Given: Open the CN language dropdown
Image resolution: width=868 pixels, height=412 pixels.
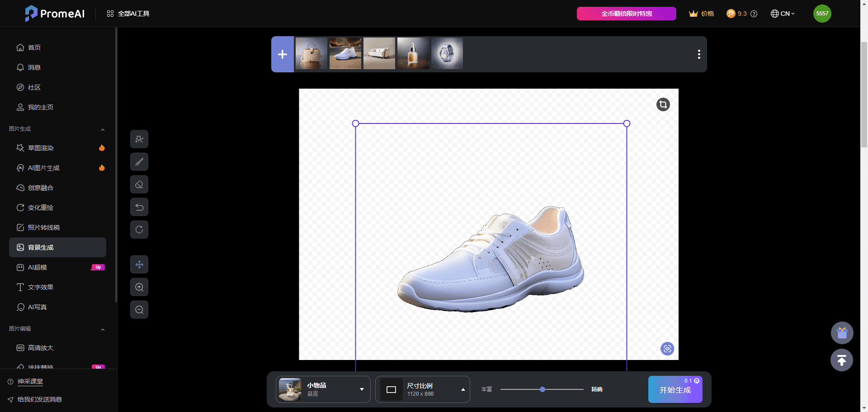Looking at the screenshot, I should [783, 14].
